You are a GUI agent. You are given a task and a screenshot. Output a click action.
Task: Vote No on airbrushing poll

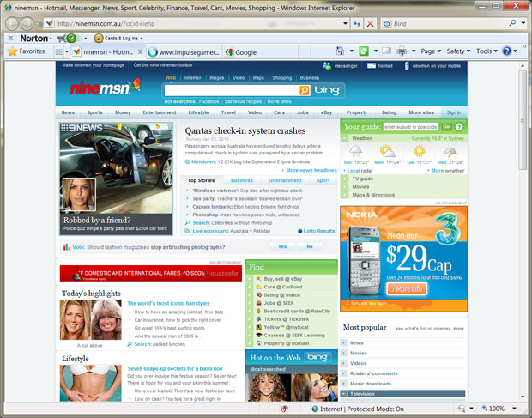point(310,246)
